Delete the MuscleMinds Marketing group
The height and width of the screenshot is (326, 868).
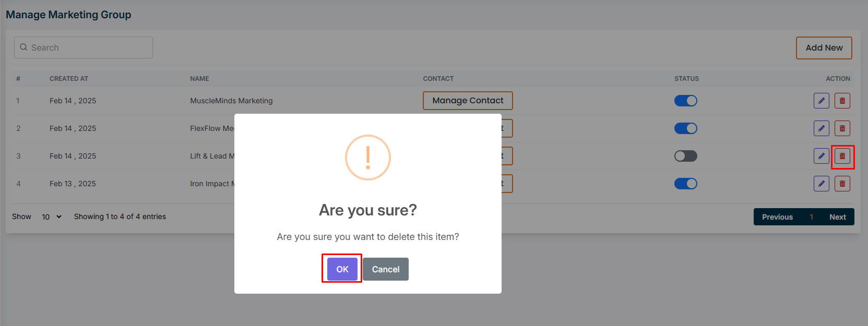842,101
